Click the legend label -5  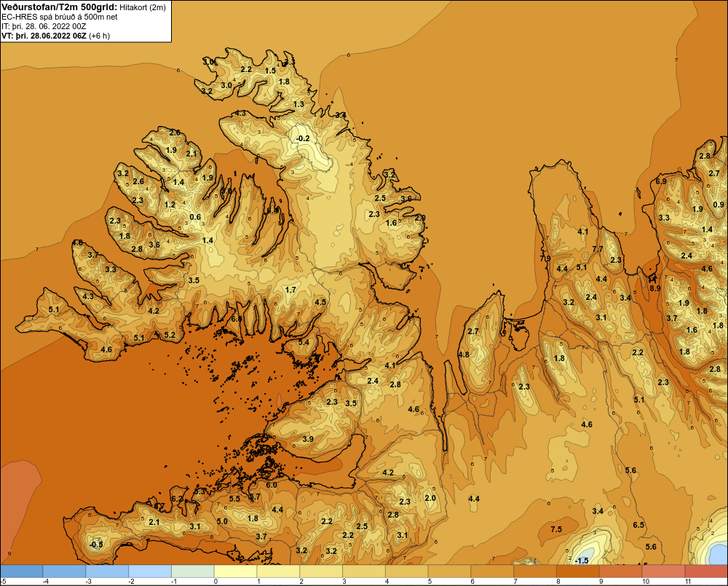coord(3,582)
